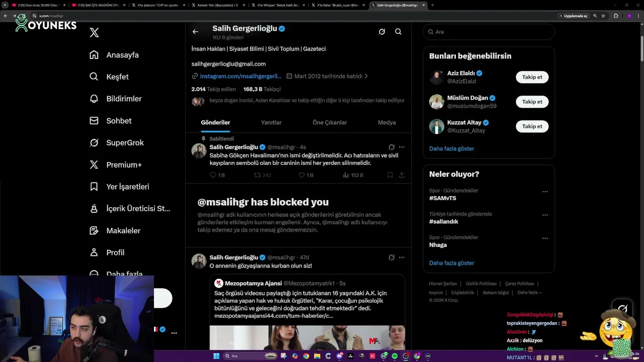Go to Anasayfa home icon
The height and width of the screenshot is (362, 644).
[x=94, y=55]
